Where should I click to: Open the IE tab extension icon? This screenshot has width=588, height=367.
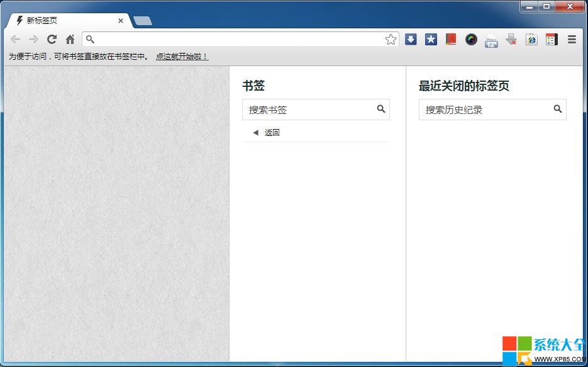(x=531, y=40)
